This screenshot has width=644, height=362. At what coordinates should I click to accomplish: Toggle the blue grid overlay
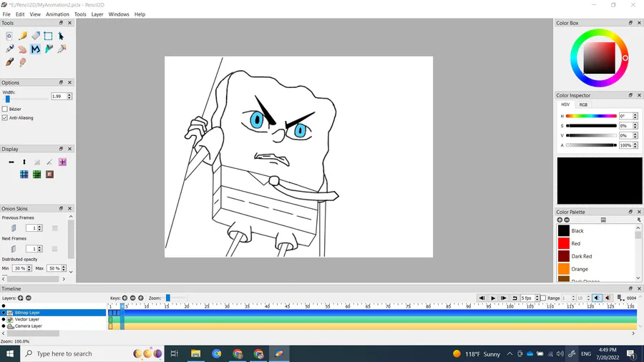pyautogui.click(x=24, y=175)
